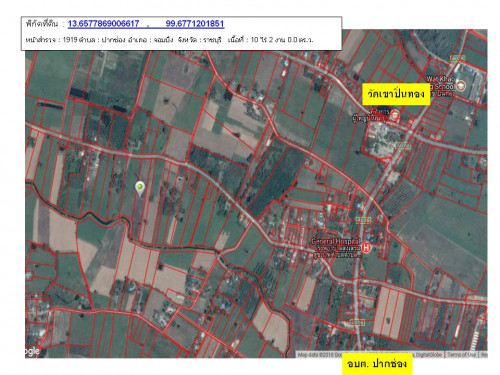Click the orange place marker below วัดเขาปิ่นทอง label
The height and width of the screenshot is (375, 500).
tap(395, 115)
